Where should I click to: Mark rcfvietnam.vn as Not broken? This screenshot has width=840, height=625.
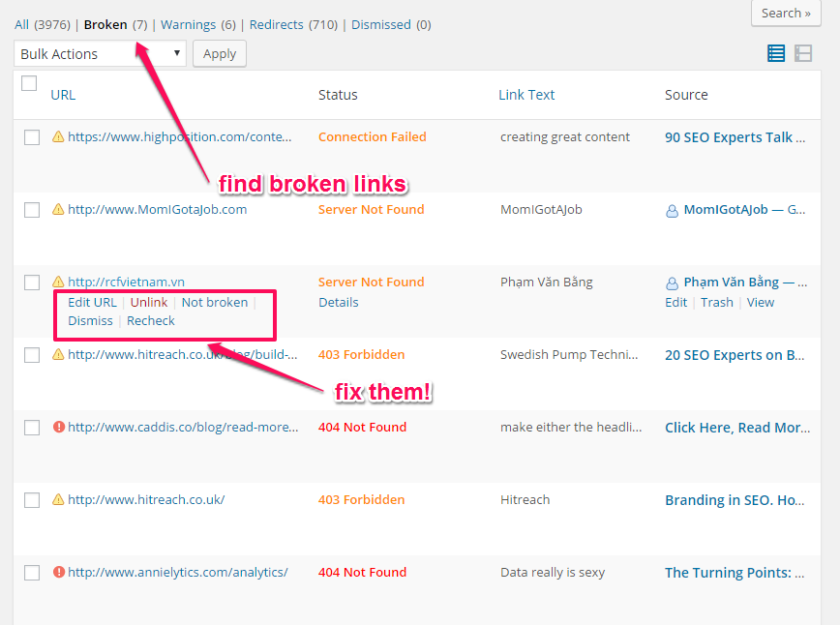pyautogui.click(x=215, y=302)
